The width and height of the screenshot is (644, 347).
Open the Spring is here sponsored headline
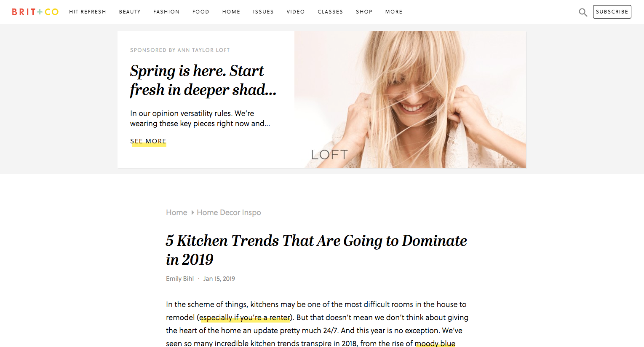(x=203, y=80)
